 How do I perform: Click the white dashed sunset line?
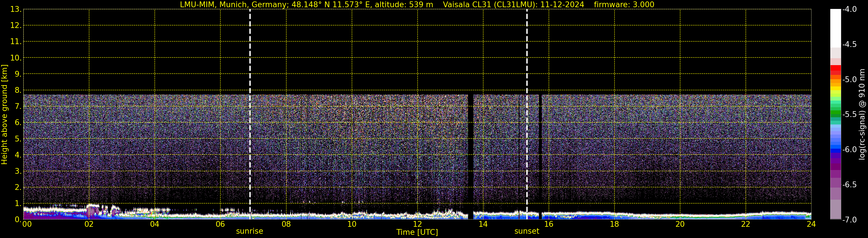coord(527,114)
